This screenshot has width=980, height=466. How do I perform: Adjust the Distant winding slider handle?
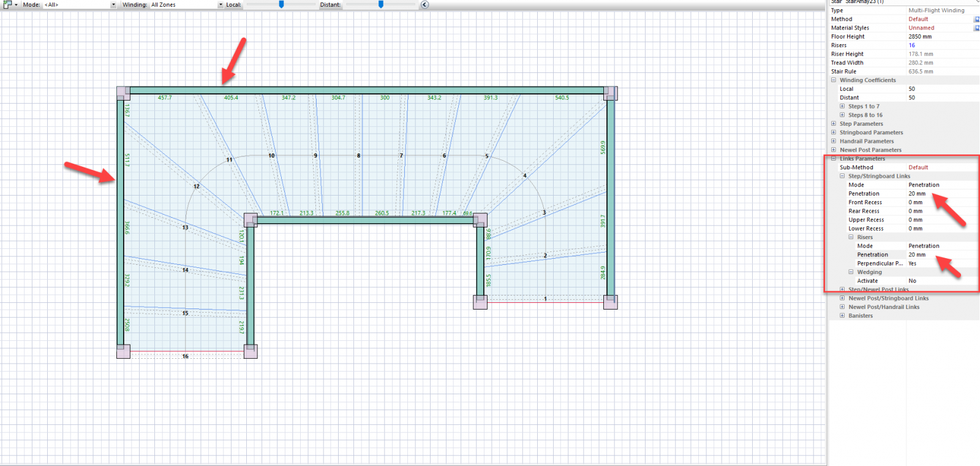point(380,4)
